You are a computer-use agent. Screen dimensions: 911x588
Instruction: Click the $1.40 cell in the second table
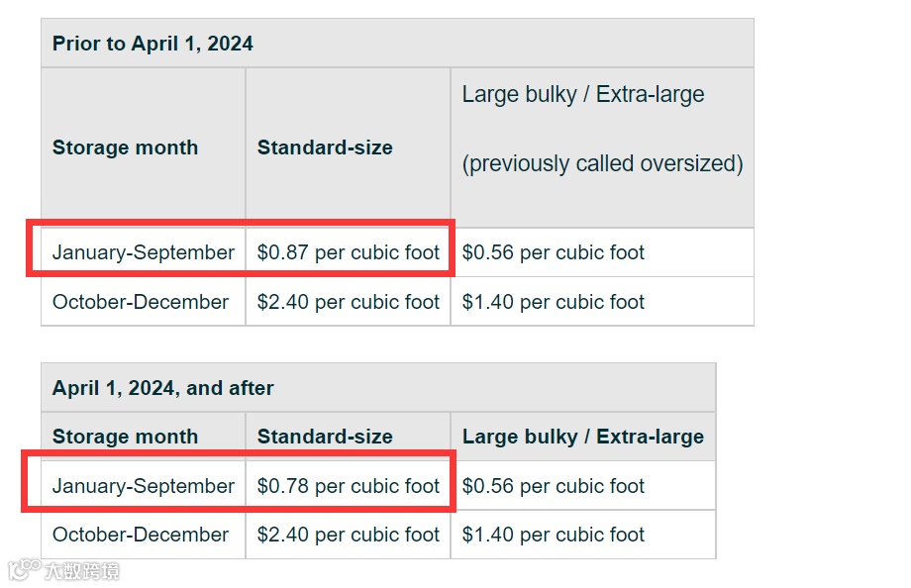(553, 535)
